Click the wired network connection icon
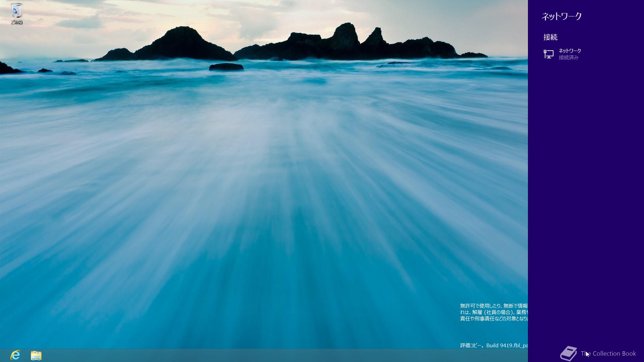The image size is (644, 362). [548, 54]
